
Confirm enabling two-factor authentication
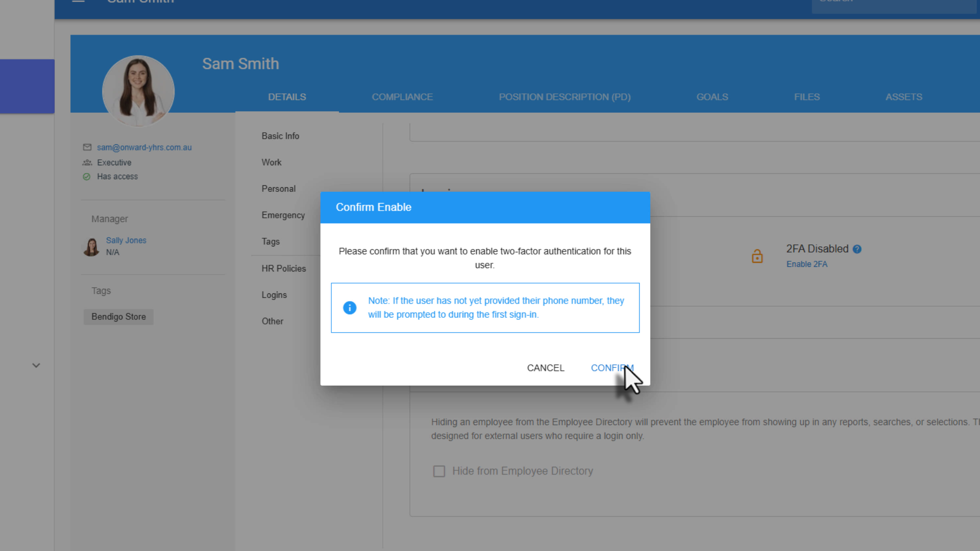pos(611,368)
